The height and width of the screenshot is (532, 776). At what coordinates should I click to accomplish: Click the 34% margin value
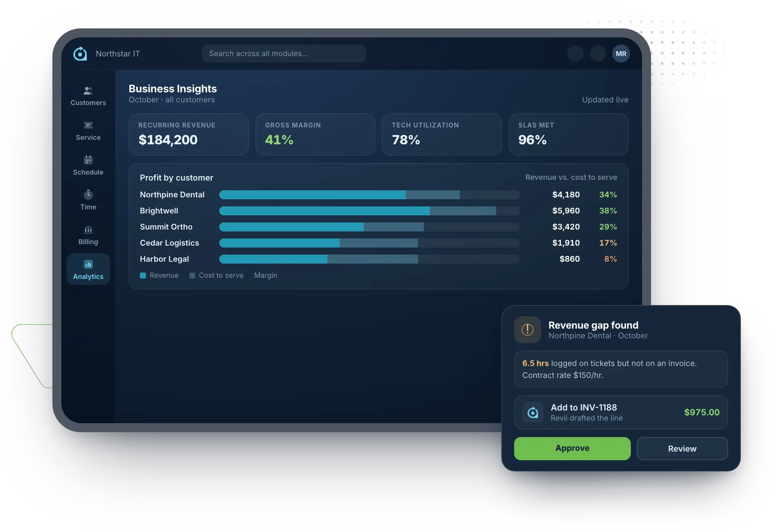pos(608,194)
